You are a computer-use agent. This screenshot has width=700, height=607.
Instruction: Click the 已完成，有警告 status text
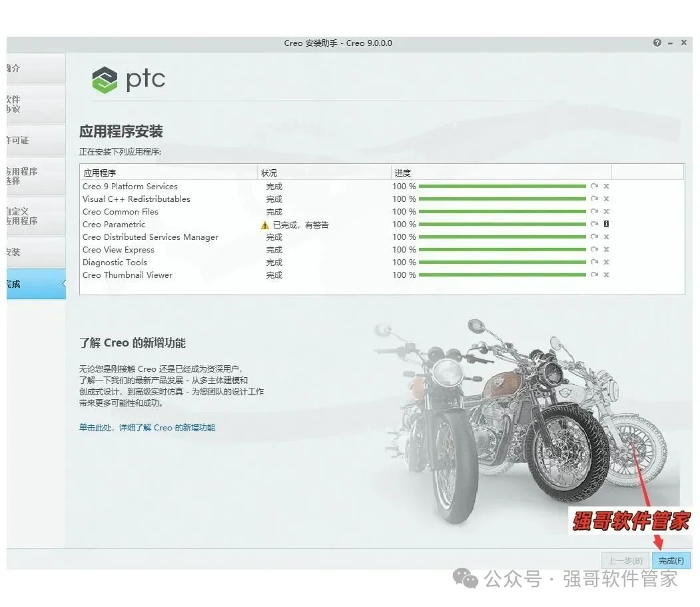click(300, 225)
